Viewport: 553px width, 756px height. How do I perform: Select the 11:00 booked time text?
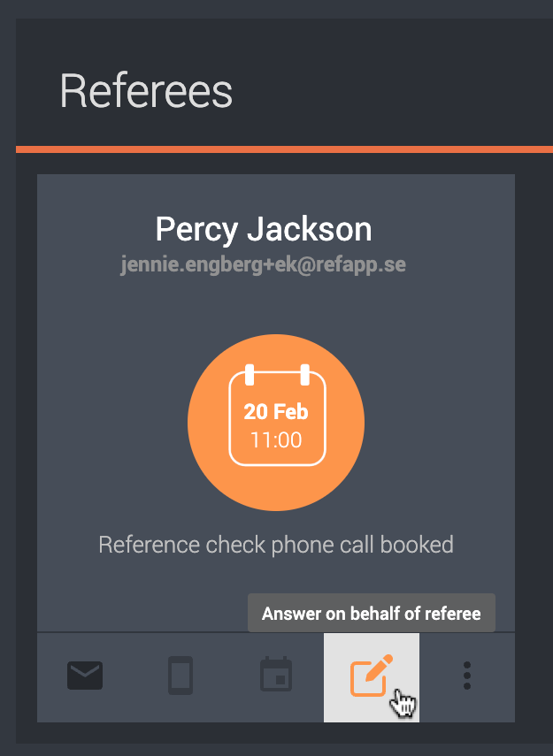click(x=276, y=440)
